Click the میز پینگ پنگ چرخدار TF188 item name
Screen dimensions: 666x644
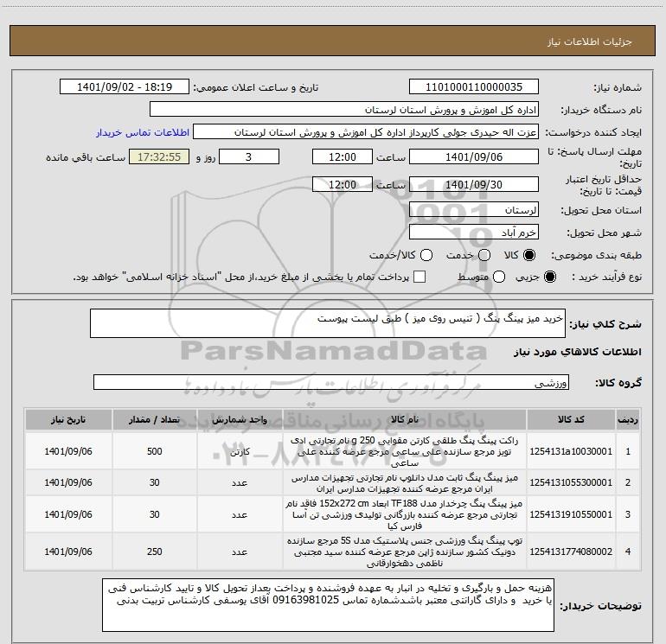405,514
